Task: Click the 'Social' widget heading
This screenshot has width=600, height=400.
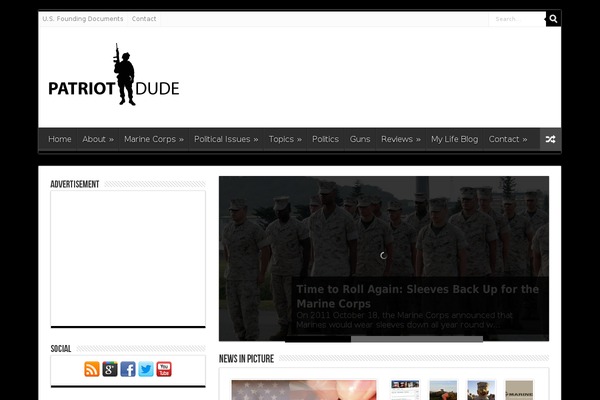Action: point(61,349)
